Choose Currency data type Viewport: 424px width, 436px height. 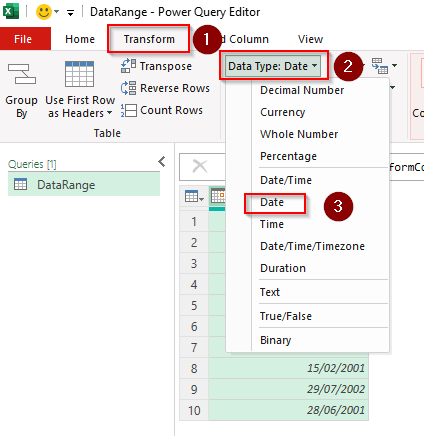(283, 112)
